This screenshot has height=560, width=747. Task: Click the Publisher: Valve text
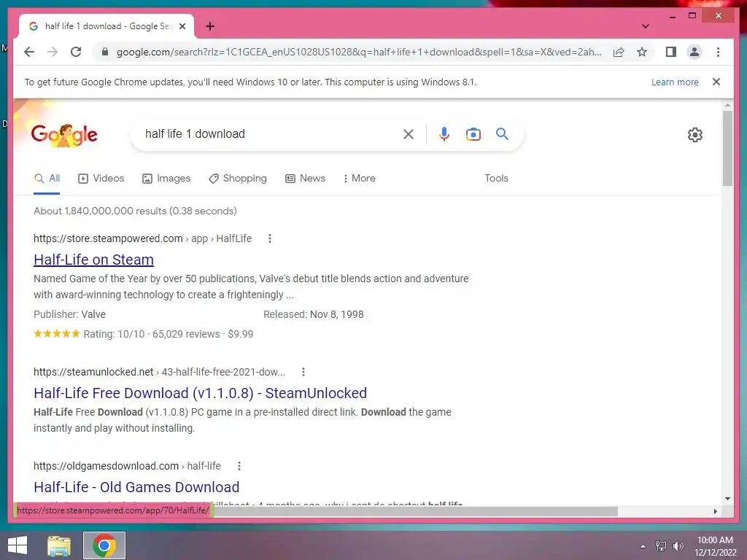tap(69, 314)
